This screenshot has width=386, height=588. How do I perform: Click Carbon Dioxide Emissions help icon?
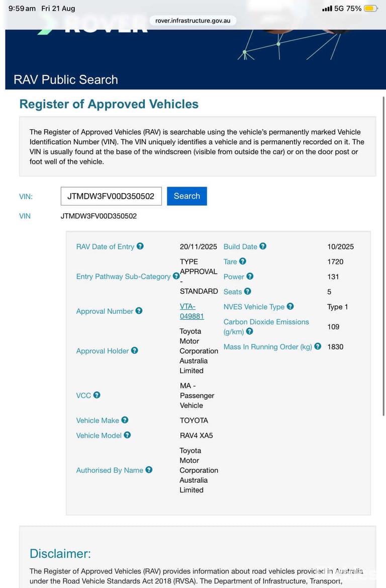(250, 331)
